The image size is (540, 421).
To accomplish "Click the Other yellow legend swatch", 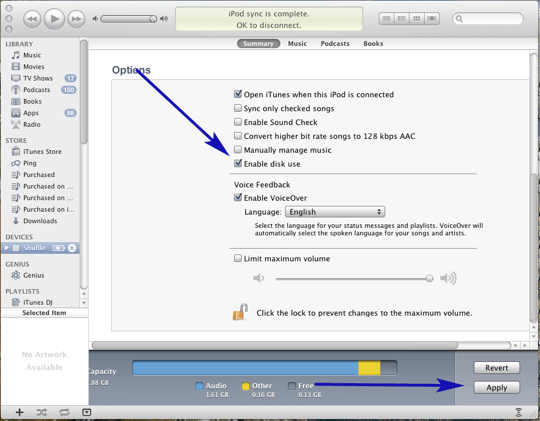I will (x=245, y=386).
